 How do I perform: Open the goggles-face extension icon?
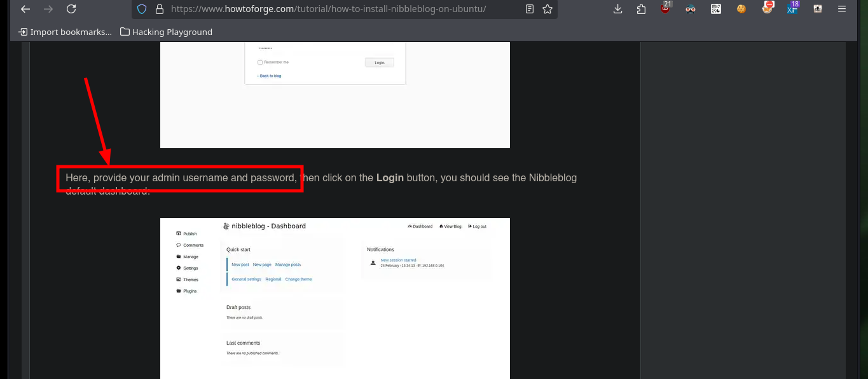click(x=691, y=9)
